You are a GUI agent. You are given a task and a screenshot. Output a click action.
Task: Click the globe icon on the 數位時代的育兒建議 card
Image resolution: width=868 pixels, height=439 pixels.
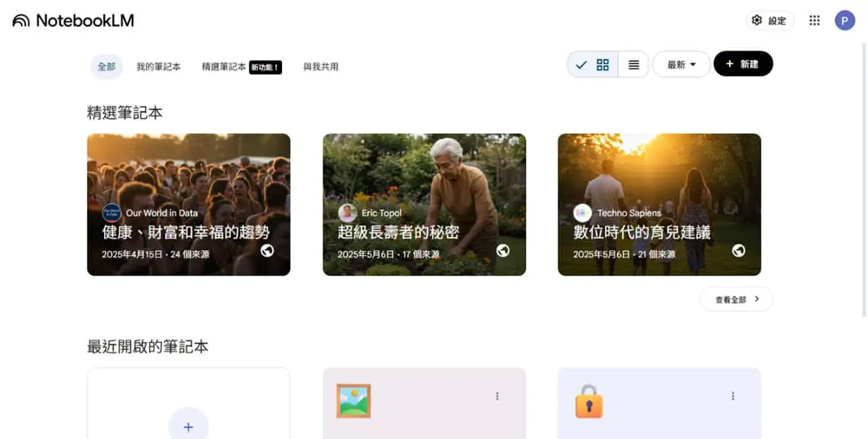[x=739, y=250]
